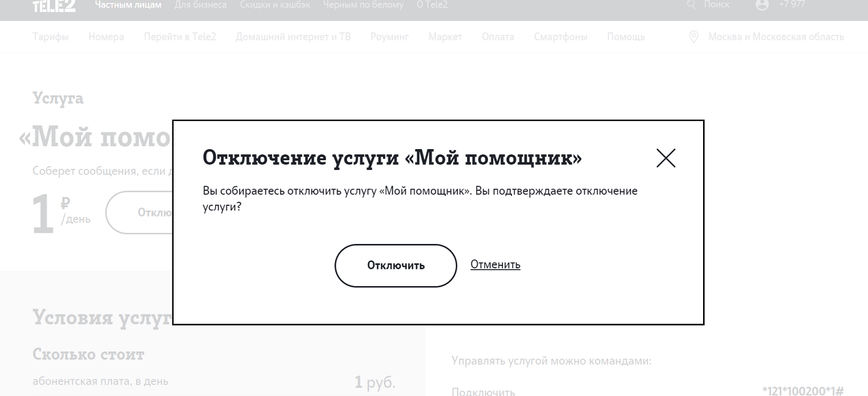Open Черным по белому section
Screen dimensions: 868x396
point(363,5)
